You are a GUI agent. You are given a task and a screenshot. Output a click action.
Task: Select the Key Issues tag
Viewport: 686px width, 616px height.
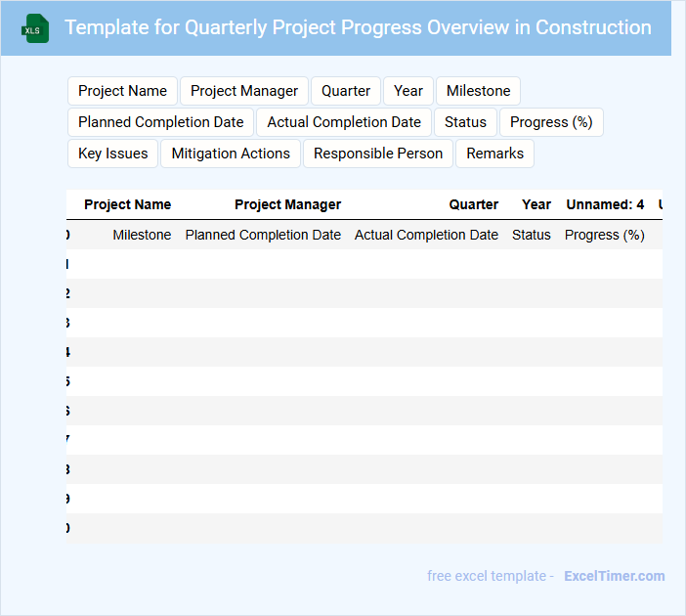click(113, 154)
